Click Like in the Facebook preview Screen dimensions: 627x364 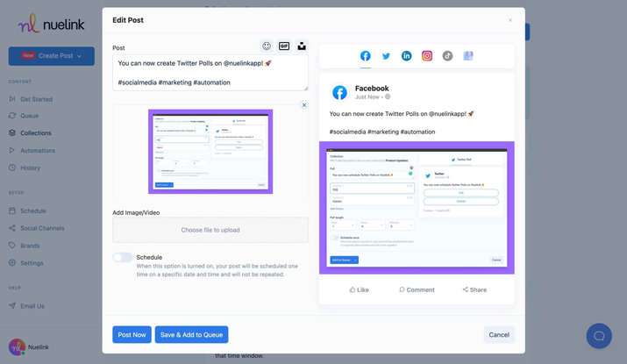coord(359,289)
